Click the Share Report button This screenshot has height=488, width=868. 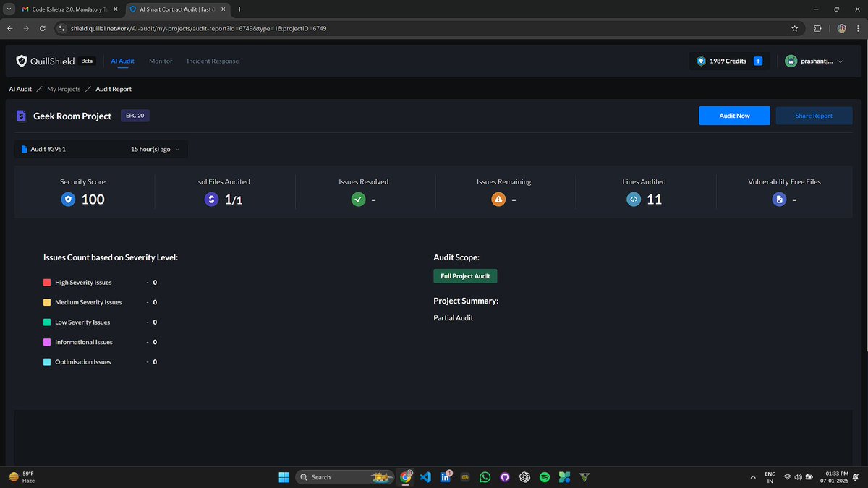point(814,116)
